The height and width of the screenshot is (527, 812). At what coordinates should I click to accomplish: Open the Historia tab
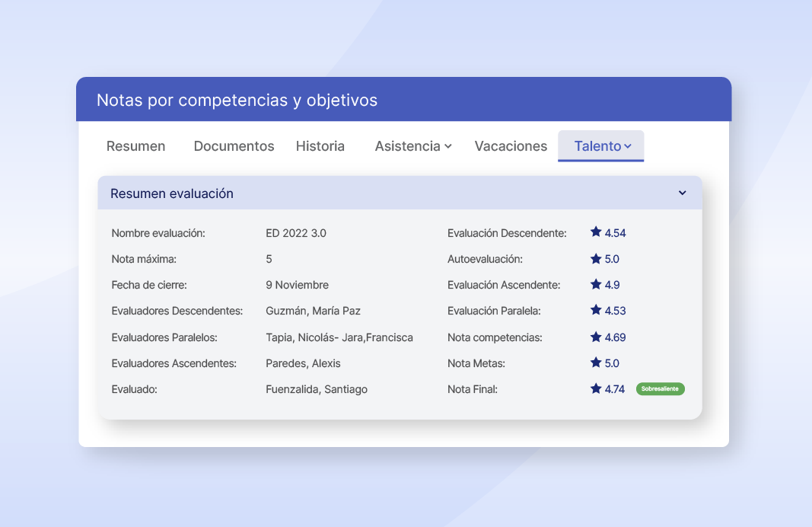pos(320,146)
